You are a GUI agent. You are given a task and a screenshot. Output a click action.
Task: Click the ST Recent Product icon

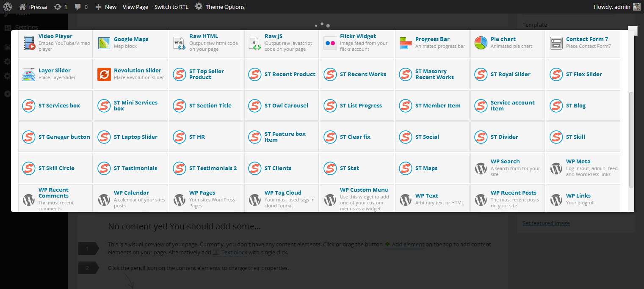click(x=255, y=74)
